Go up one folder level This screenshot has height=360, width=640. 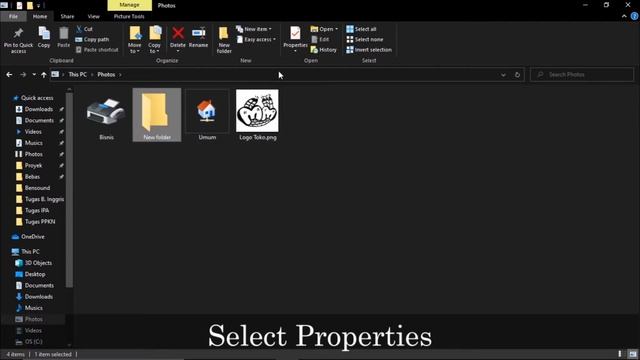point(44,75)
